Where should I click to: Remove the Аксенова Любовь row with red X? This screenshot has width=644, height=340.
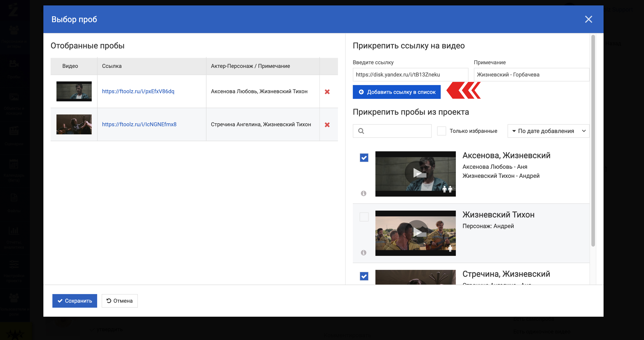click(x=327, y=92)
